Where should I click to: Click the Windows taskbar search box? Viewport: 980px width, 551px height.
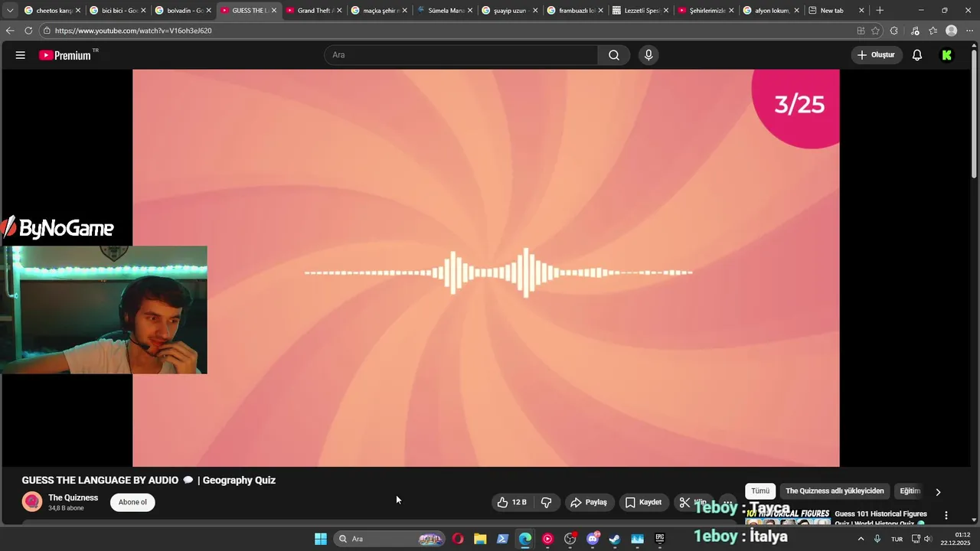[x=390, y=539]
